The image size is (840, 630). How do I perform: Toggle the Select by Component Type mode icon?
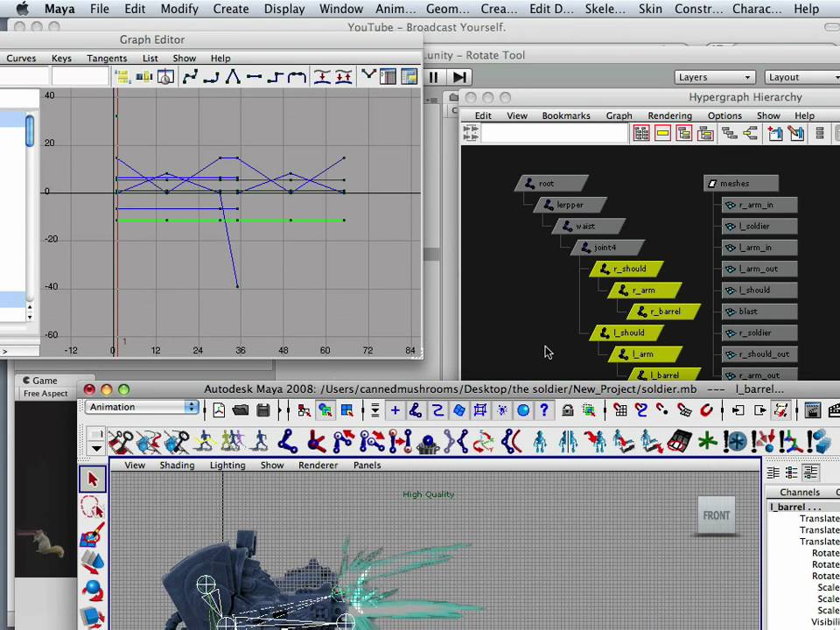click(346, 410)
